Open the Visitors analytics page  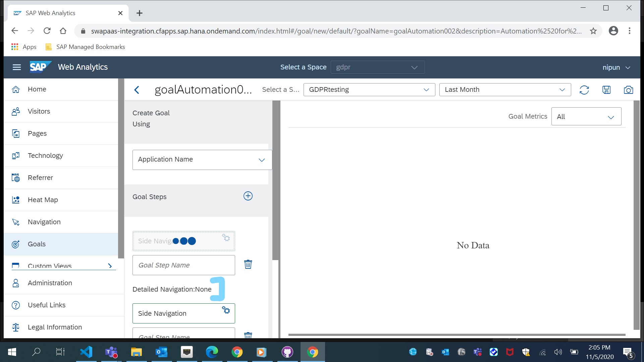39,111
